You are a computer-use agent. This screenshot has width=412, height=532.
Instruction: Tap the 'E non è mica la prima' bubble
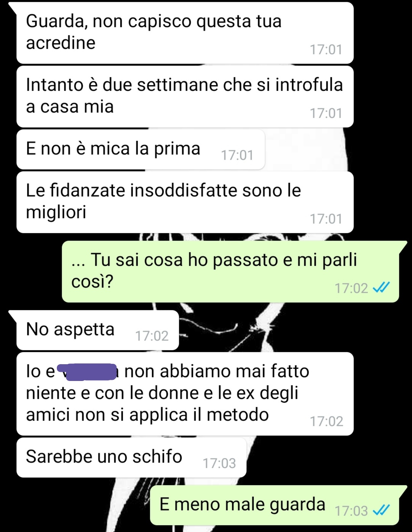click(x=140, y=149)
